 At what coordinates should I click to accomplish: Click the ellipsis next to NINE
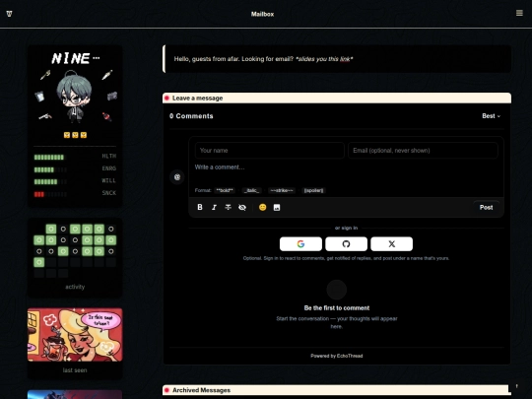(96, 58)
